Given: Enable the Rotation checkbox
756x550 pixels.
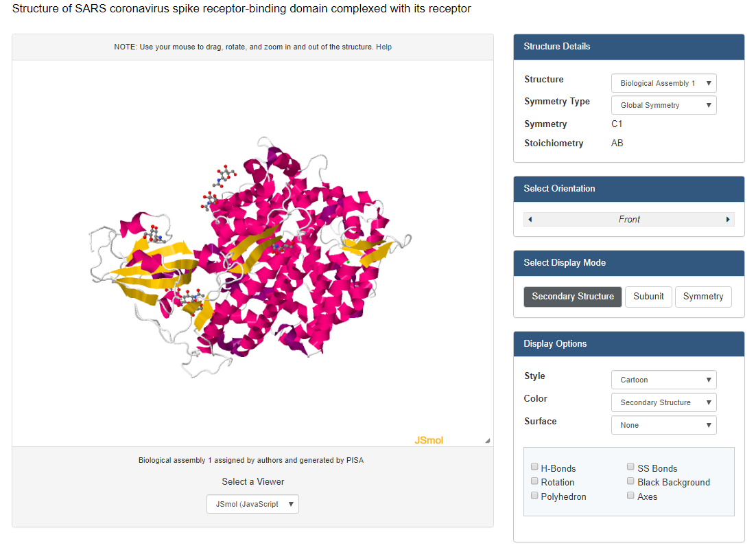Looking at the screenshot, I should 535,482.
